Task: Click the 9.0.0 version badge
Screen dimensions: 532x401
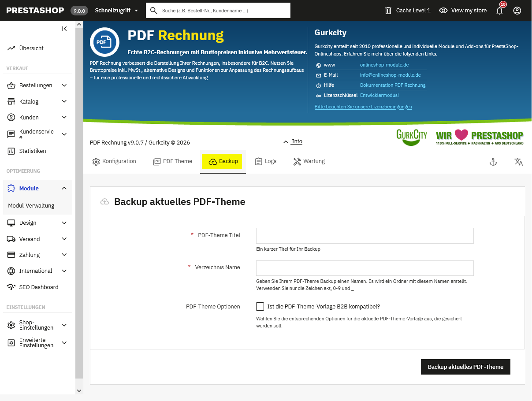Action: 79,11
